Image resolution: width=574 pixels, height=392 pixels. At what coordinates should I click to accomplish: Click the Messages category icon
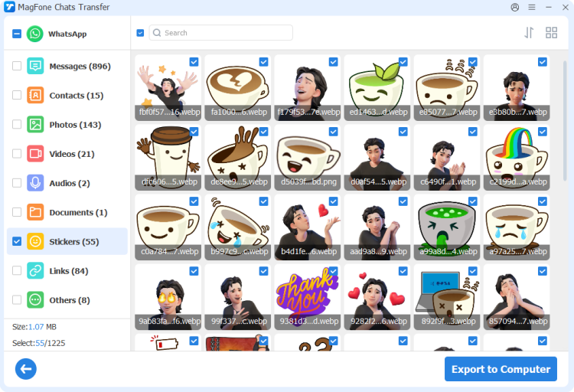pyautogui.click(x=35, y=66)
